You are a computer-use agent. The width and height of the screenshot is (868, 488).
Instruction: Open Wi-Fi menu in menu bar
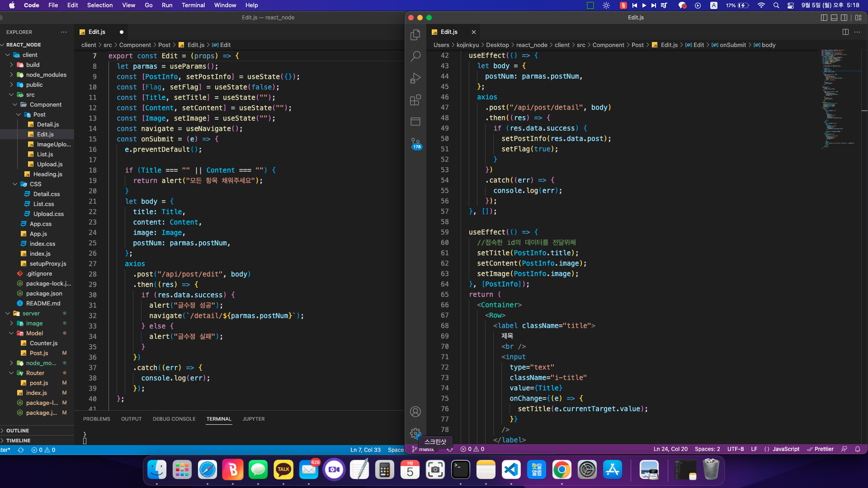coord(761,5)
